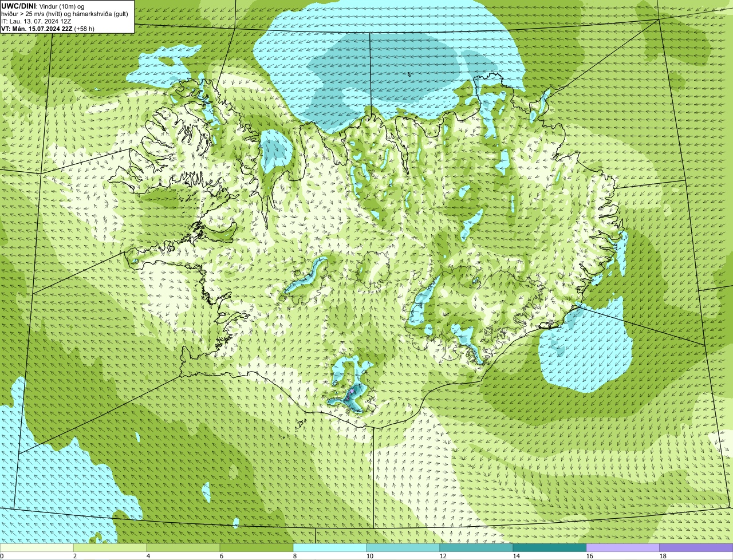This screenshot has height=560, width=733.
Task: Click the legend scale label "0"
Action: coord(2,556)
